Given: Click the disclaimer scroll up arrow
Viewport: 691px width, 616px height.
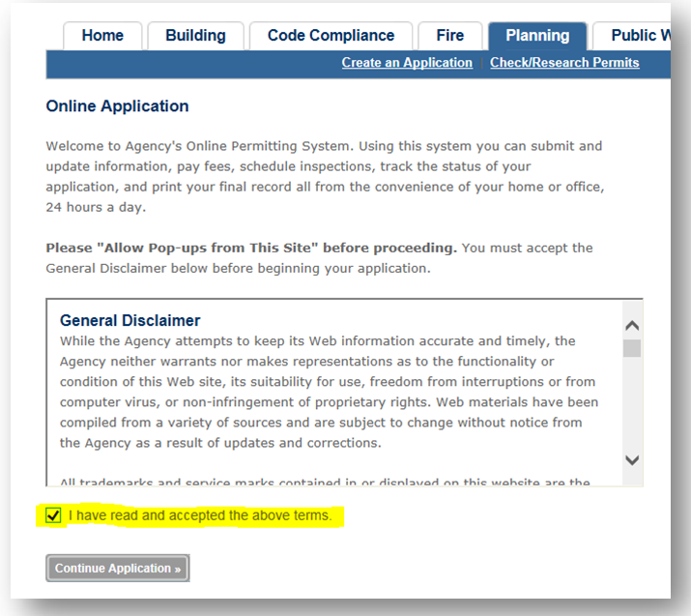Looking at the screenshot, I should pos(632,327).
